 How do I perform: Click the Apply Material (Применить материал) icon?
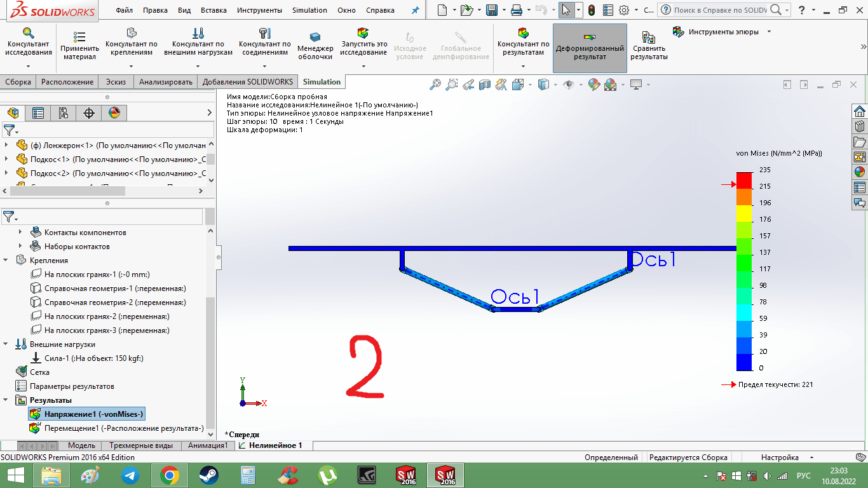click(79, 44)
